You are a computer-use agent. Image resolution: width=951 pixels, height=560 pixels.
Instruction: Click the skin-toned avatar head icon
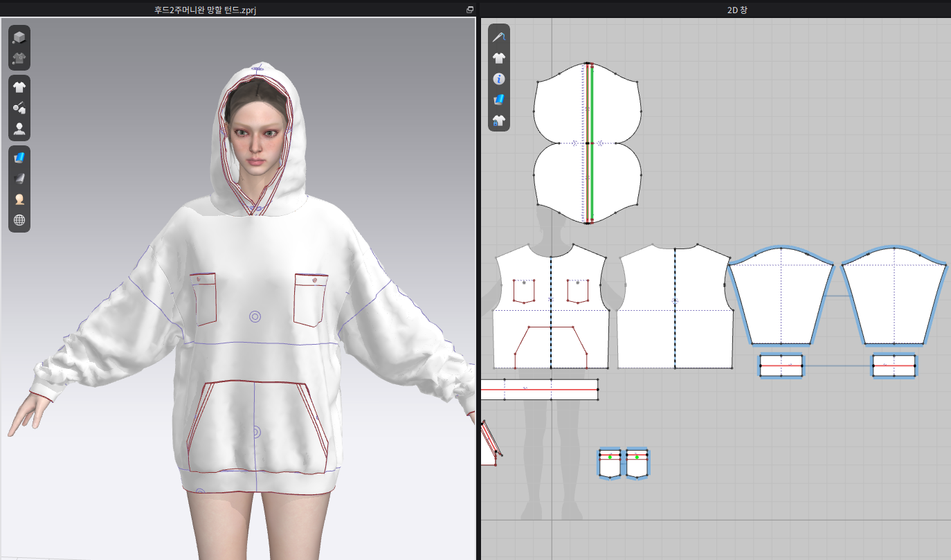pyautogui.click(x=19, y=199)
